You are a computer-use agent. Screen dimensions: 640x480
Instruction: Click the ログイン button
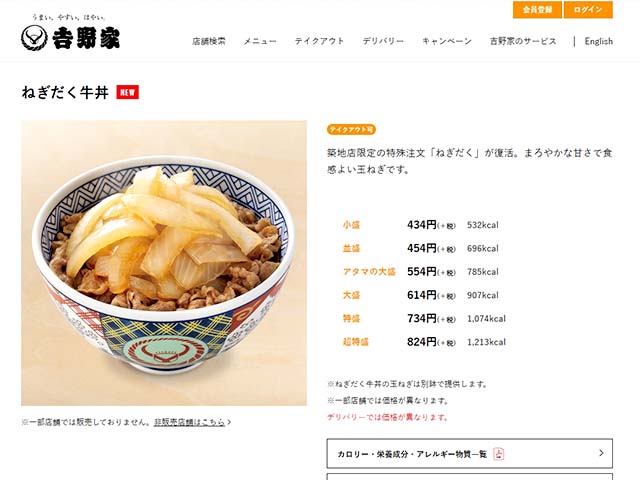point(588,10)
